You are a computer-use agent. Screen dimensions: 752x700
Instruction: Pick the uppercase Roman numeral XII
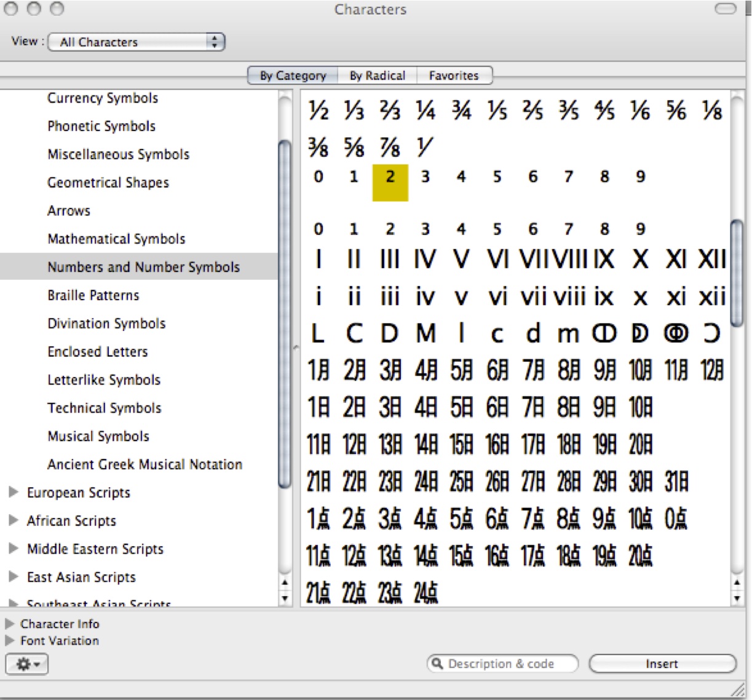711,260
